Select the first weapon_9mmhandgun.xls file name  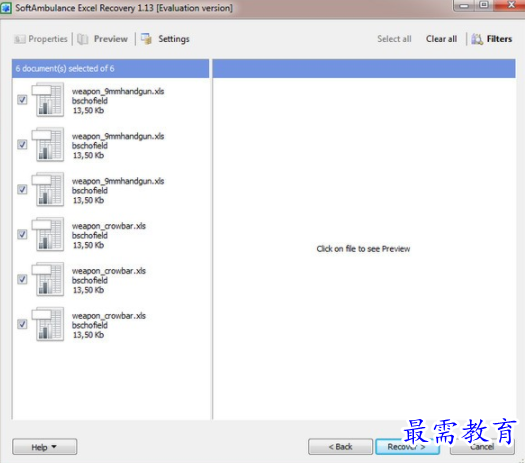click(x=118, y=91)
